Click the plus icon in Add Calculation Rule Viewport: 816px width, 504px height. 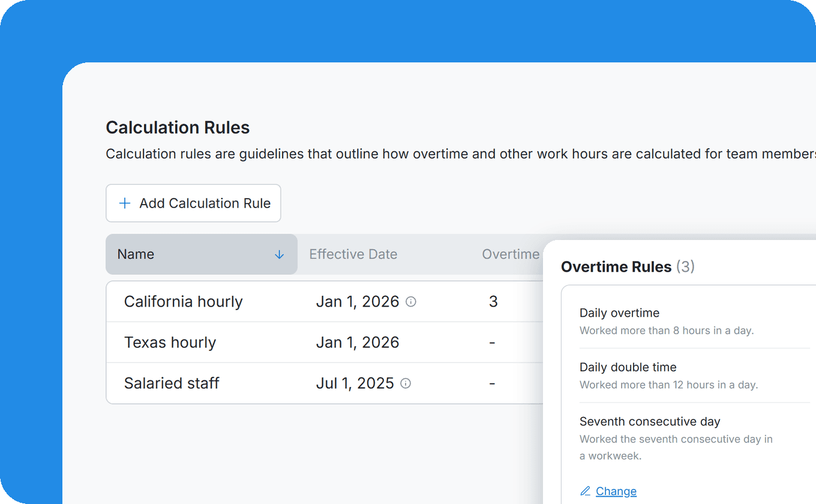[x=125, y=203]
